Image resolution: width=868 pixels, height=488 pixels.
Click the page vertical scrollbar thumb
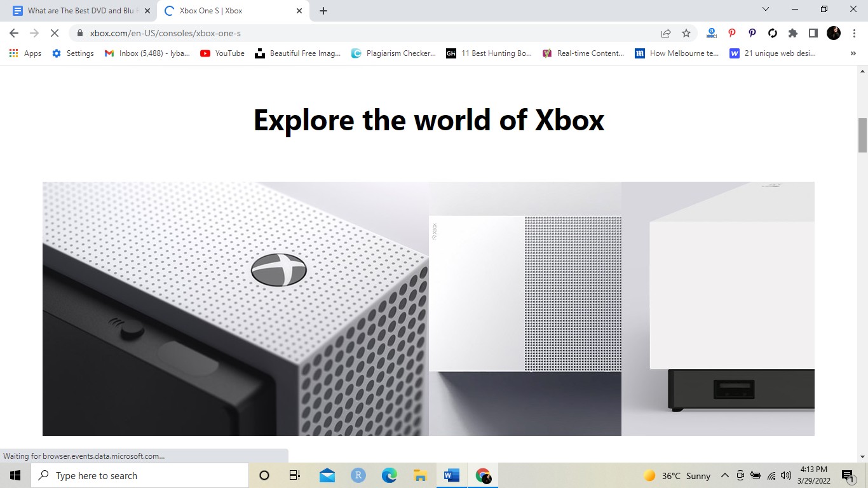[x=862, y=135]
